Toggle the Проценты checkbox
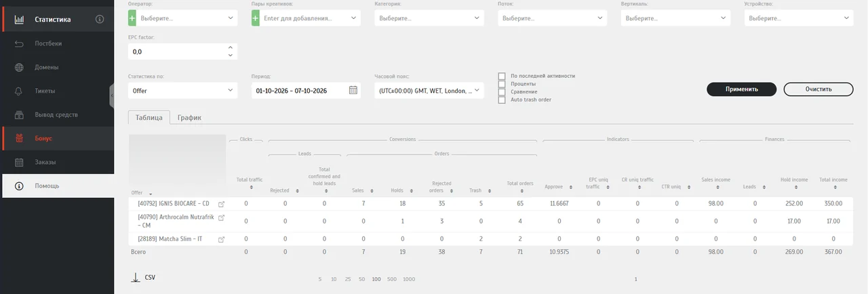 502,84
